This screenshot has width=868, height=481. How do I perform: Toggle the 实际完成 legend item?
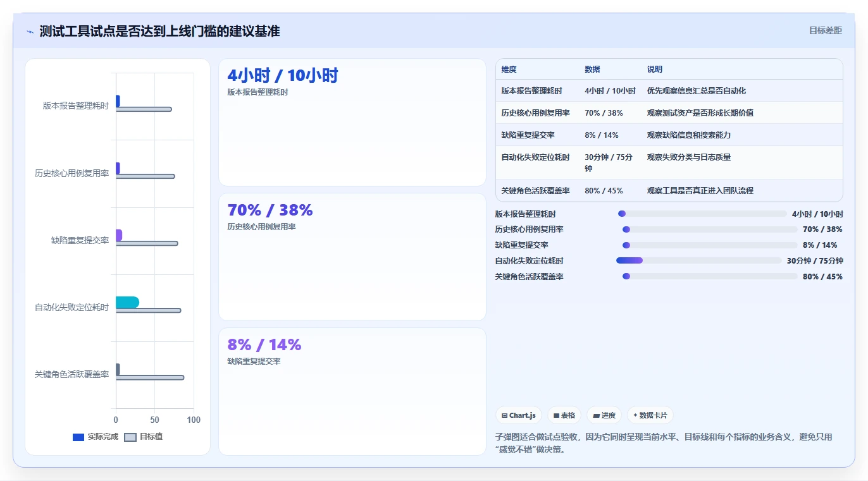tap(96, 437)
